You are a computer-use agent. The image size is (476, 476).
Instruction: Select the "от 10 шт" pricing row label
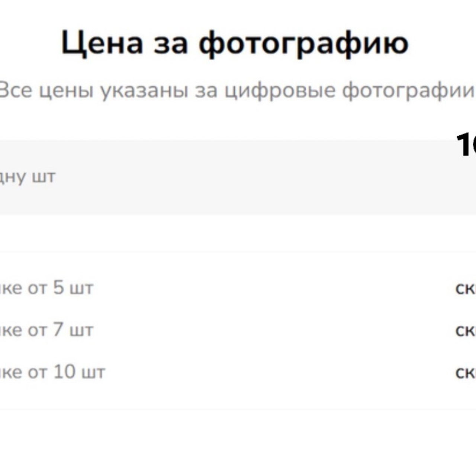click(52, 372)
